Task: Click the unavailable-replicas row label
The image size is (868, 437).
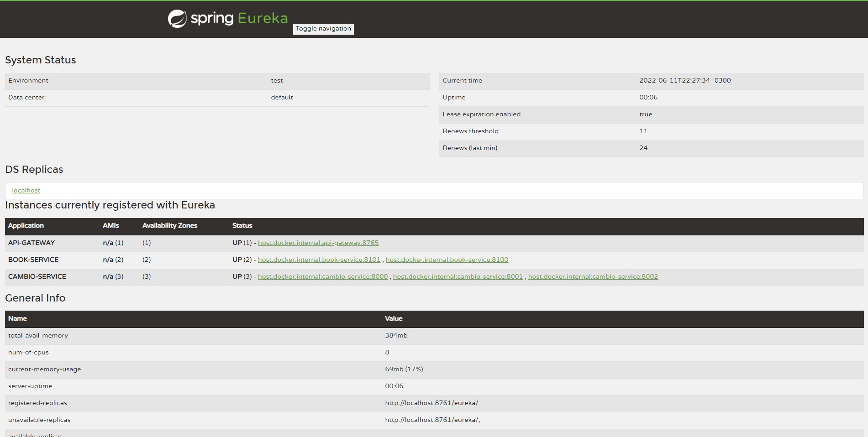Action: [x=39, y=420]
